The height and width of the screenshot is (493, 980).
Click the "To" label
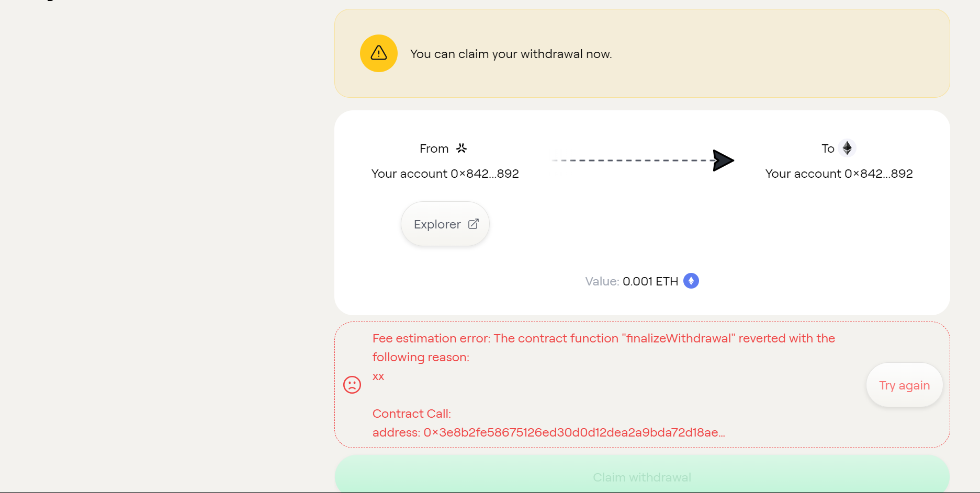(827, 149)
